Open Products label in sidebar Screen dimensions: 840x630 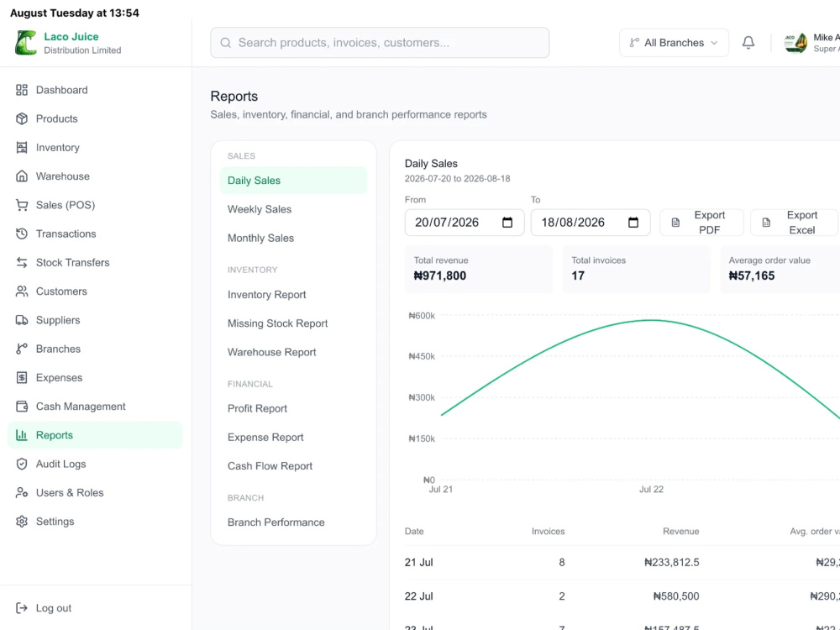(x=57, y=119)
